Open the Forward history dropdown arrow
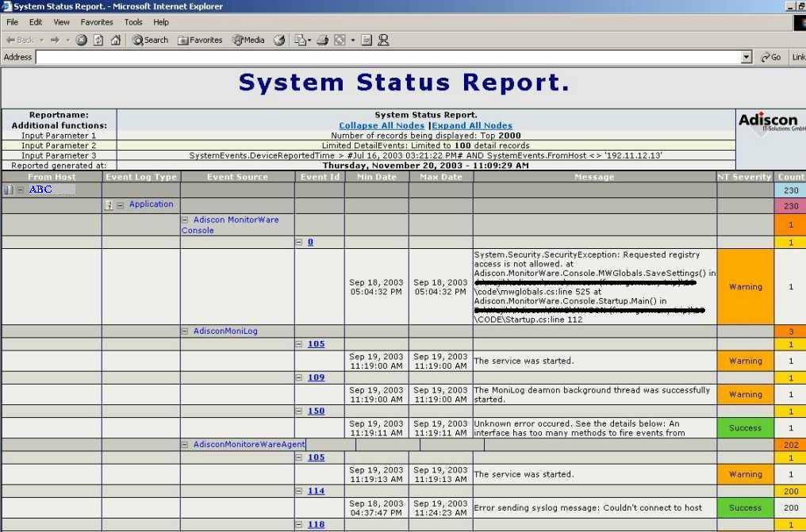The height and width of the screenshot is (532, 806). (67, 40)
